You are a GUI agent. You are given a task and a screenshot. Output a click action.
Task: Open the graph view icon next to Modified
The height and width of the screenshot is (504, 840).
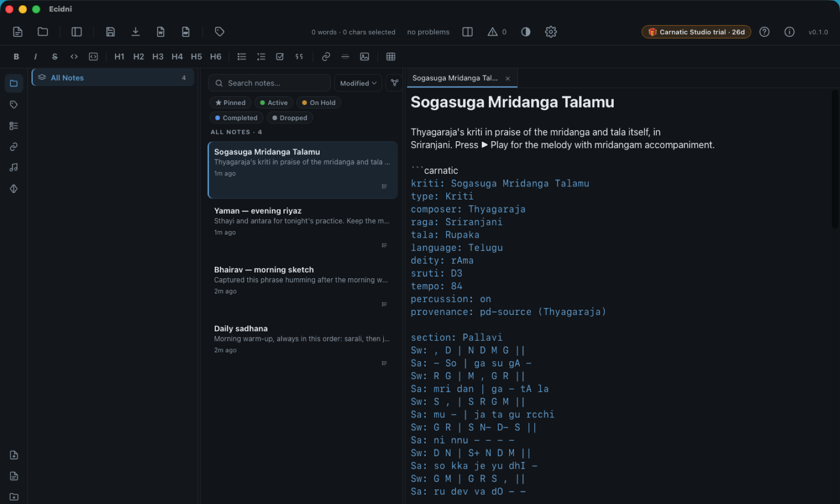pyautogui.click(x=394, y=83)
